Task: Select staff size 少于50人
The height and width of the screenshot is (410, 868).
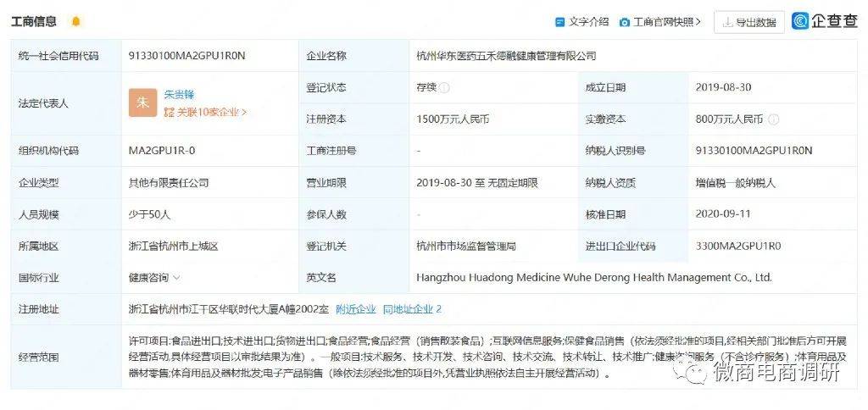Action: tap(149, 214)
